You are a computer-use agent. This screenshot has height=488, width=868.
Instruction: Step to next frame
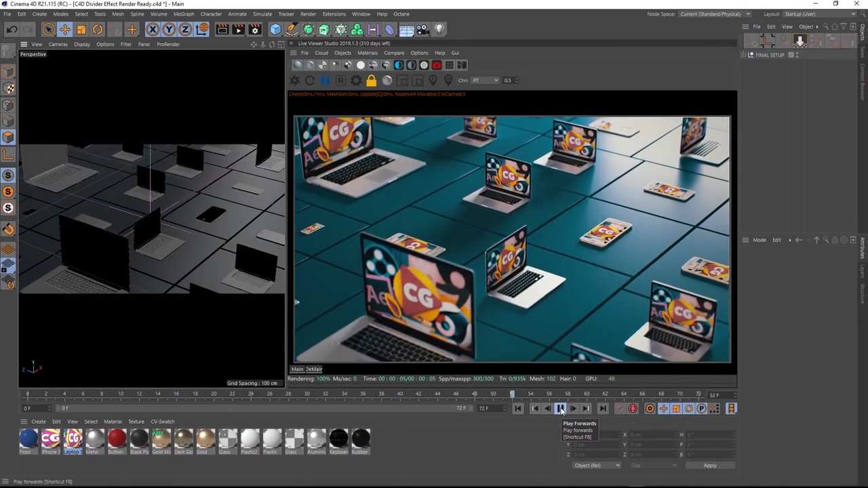[573, 409]
